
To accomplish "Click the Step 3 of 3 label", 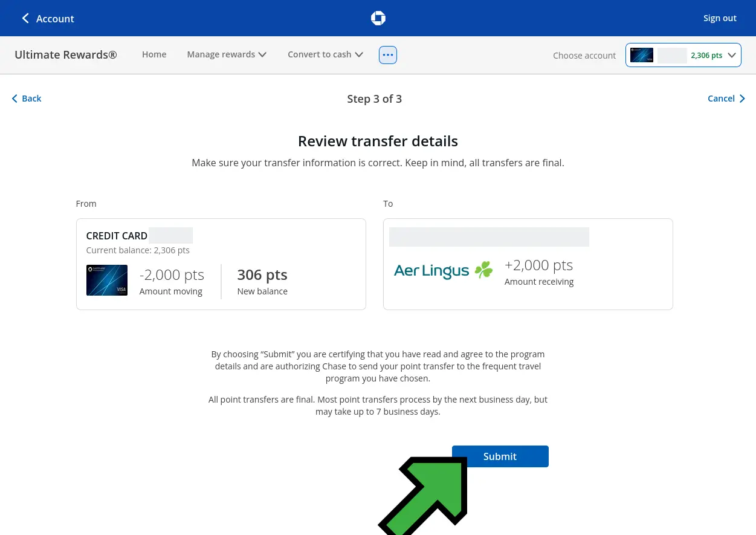I will 375,99.
